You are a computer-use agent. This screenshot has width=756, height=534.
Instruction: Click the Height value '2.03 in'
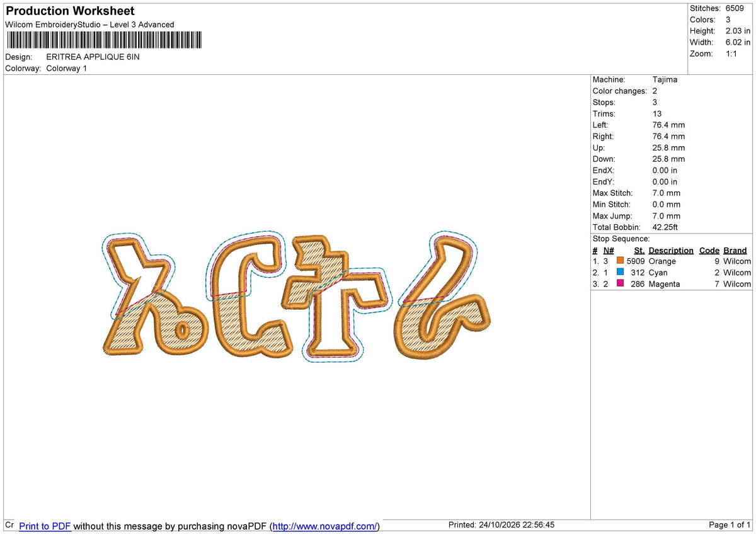coord(738,31)
